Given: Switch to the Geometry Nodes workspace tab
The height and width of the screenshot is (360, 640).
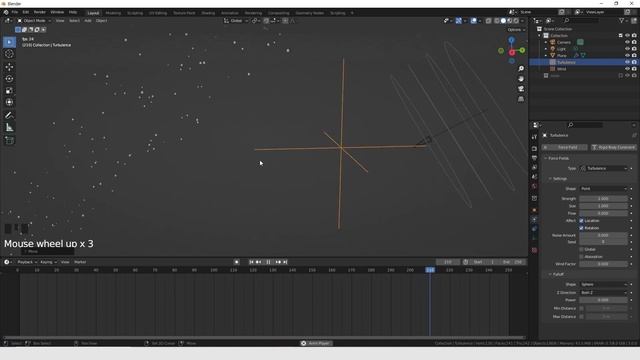Looking at the screenshot, I should [x=310, y=13].
